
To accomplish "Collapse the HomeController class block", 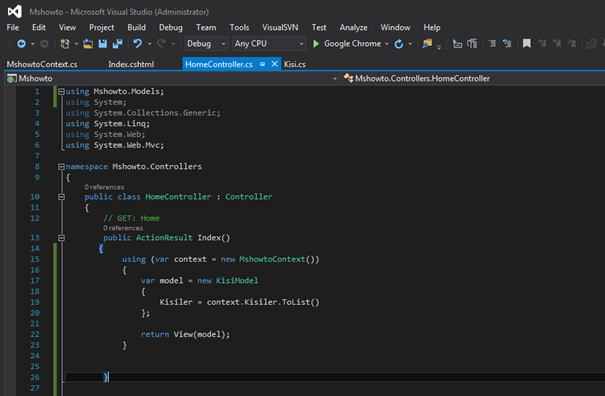I will point(61,197).
